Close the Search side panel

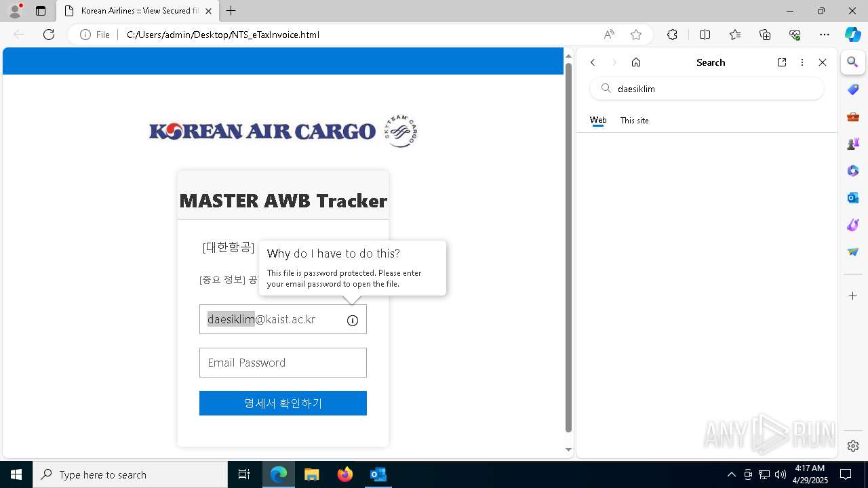823,62
